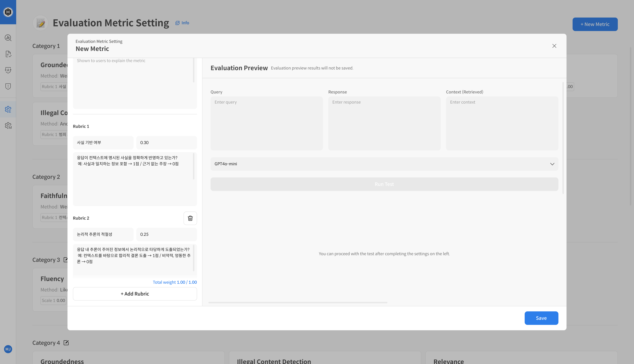Click the Enter context text area
This screenshot has width=634, height=364.
[502, 123]
